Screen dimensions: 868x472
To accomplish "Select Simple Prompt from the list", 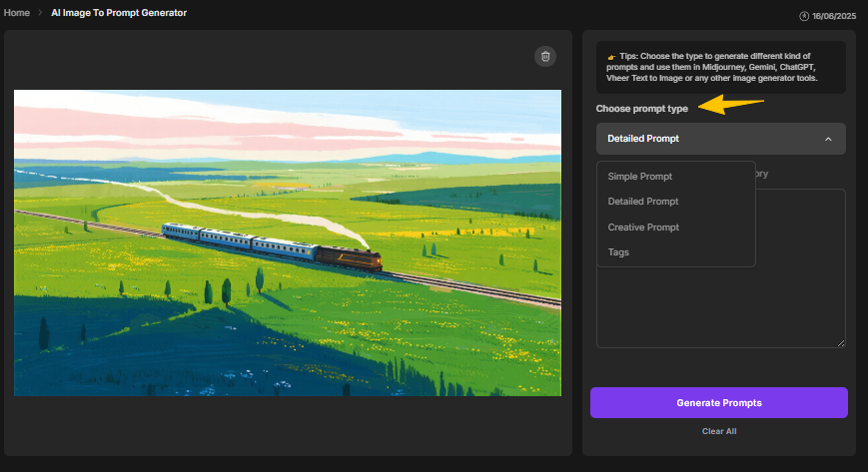I will click(639, 177).
